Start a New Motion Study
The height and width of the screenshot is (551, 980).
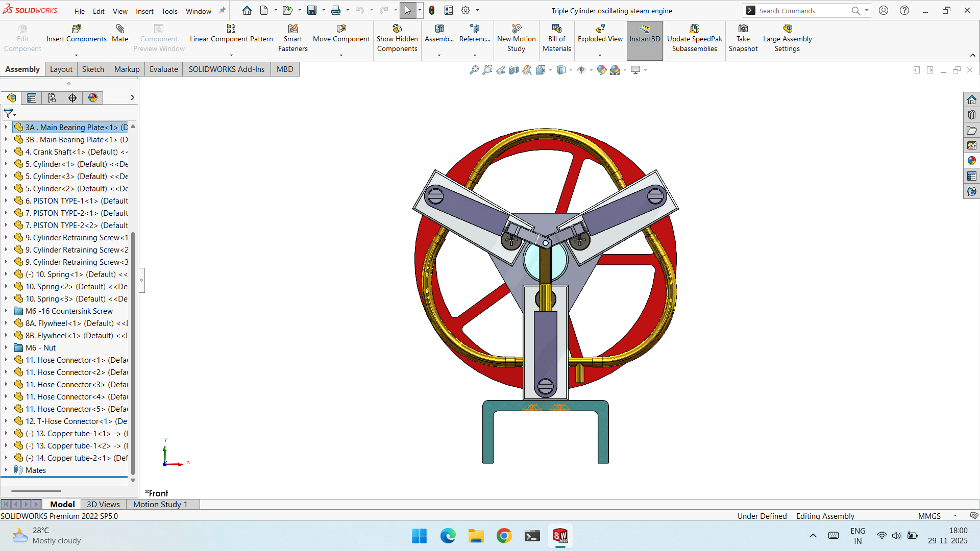pyautogui.click(x=516, y=29)
